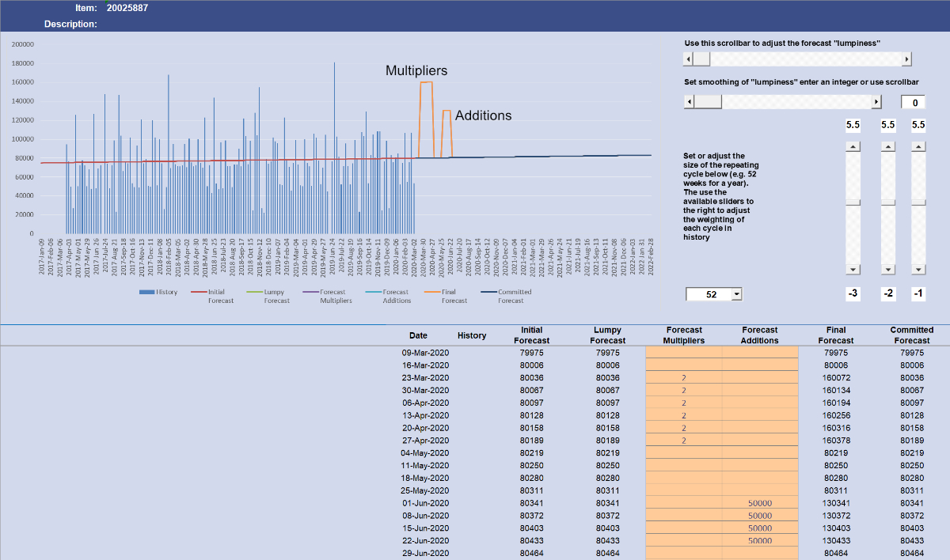This screenshot has width=950, height=560.
Task: Select the smoothing integer field showing 0
Action: coord(914,101)
